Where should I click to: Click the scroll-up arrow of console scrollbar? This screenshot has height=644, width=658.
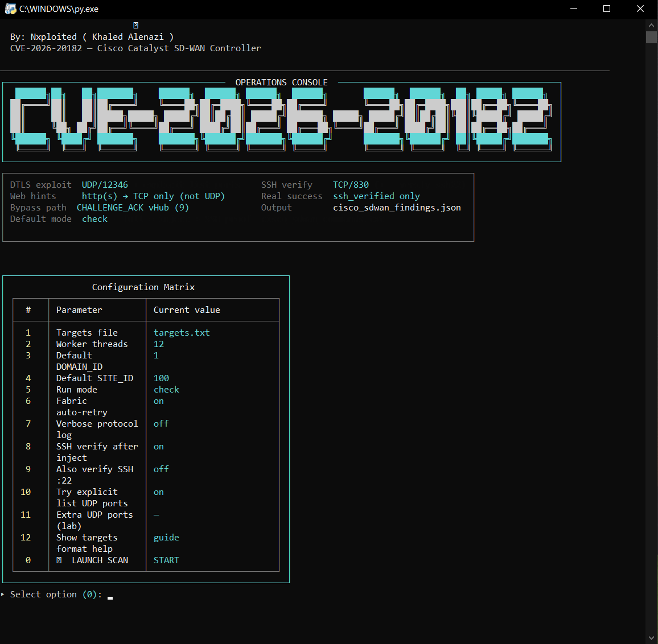(x=651, y=25)
